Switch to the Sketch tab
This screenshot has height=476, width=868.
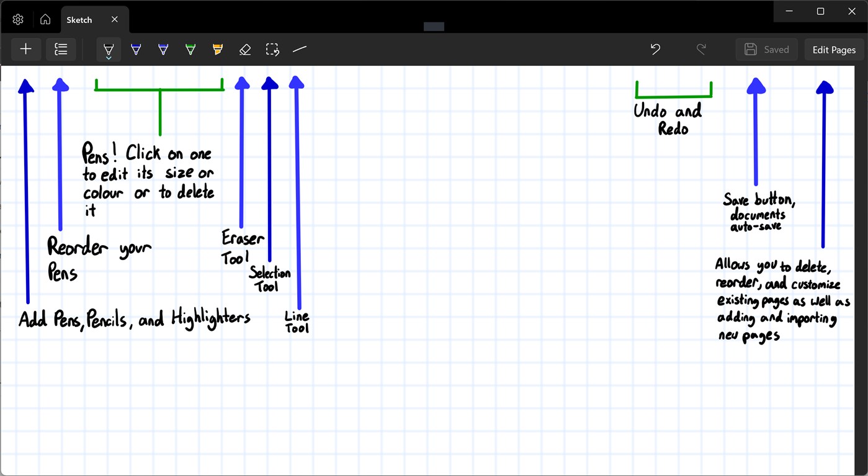pyautogui.click(x=79, y=19)
